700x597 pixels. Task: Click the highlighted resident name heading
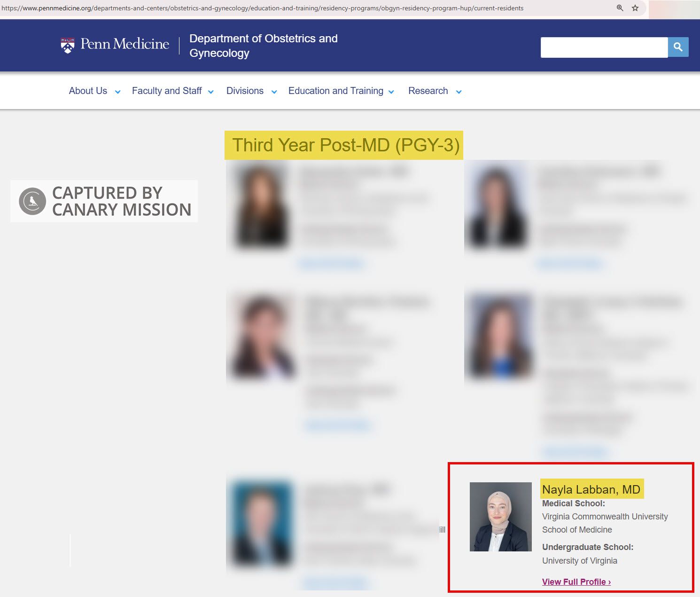pyautogui.click(x=591, y=489)
